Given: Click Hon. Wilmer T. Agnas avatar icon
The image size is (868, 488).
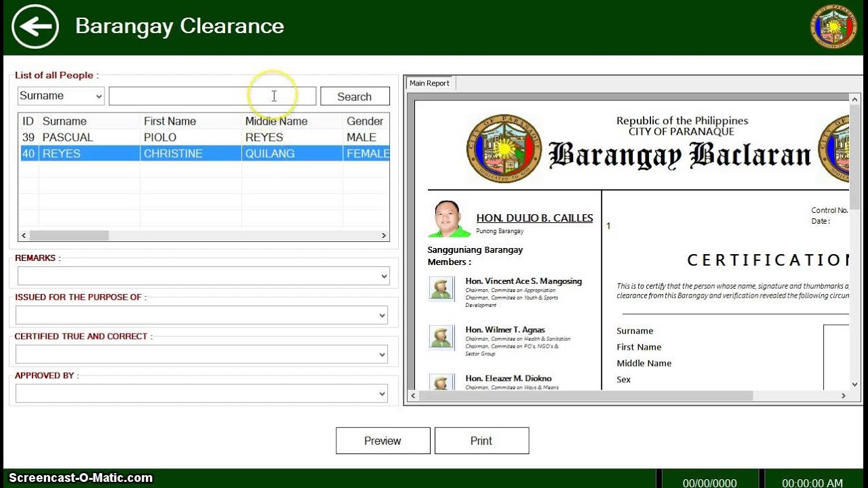Looking at the screenshot, I should [x=441, y=337].
